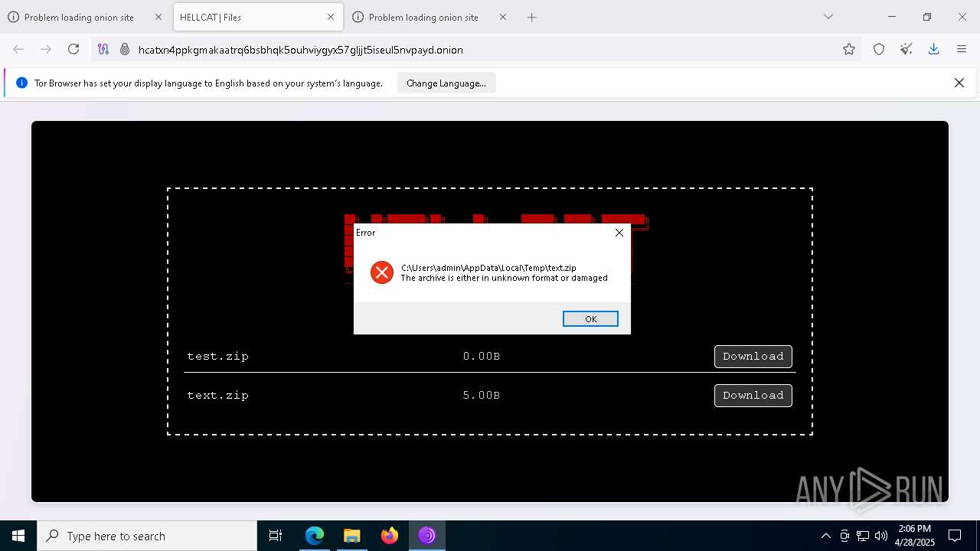The width and height of the screenshot is (980, 551).
Task: Open the browser hamburger menu
Action: click(x=962, y=50)
